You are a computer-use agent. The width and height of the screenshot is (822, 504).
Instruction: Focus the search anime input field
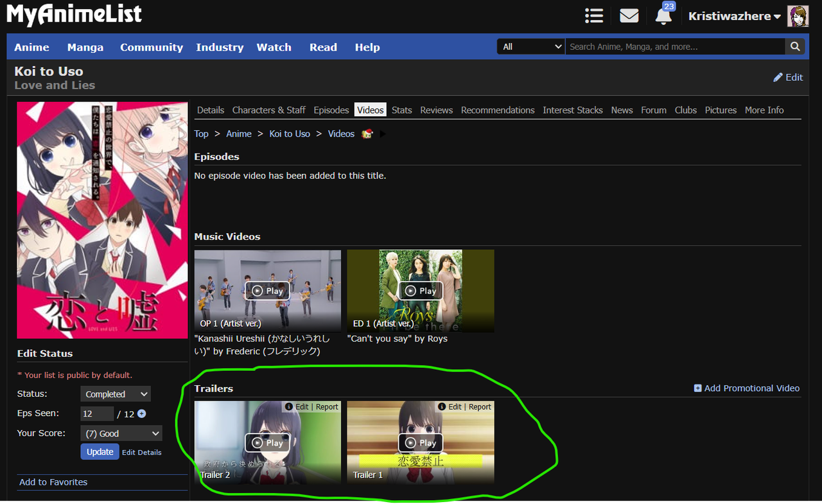pos(675,46)
